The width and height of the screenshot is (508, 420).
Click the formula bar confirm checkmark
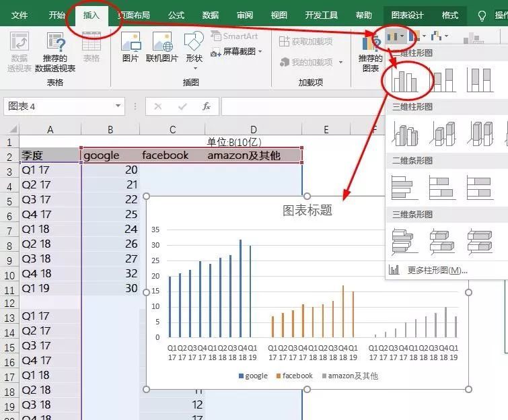pyautogui.click(x=182, y=106)
